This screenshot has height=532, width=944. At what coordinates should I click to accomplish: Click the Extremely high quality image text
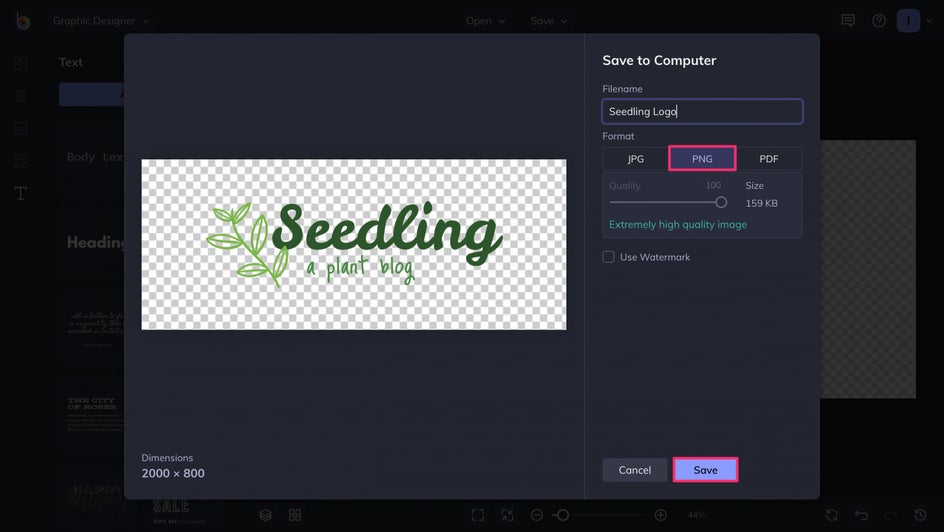tap(678, 224)
